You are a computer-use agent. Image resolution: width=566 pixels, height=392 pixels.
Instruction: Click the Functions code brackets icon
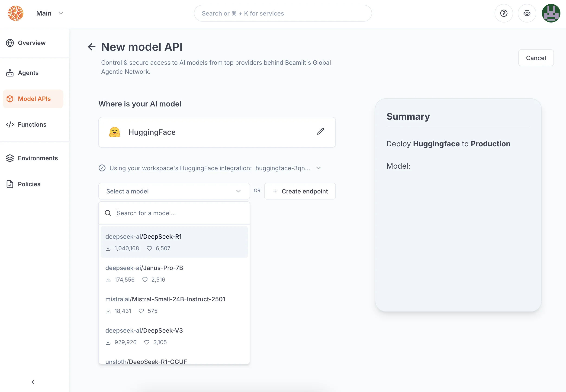[10, 125]
